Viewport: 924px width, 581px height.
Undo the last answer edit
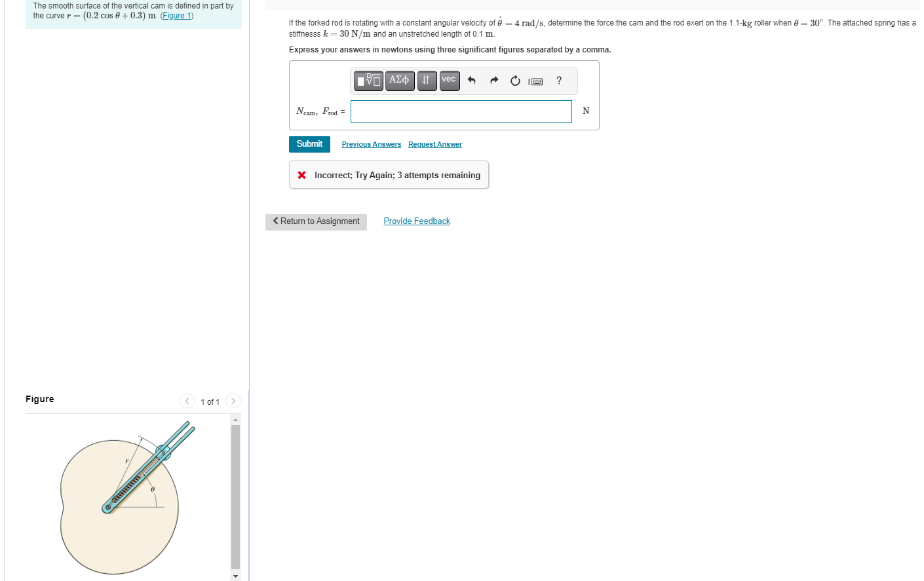click(x=471, y=81)
